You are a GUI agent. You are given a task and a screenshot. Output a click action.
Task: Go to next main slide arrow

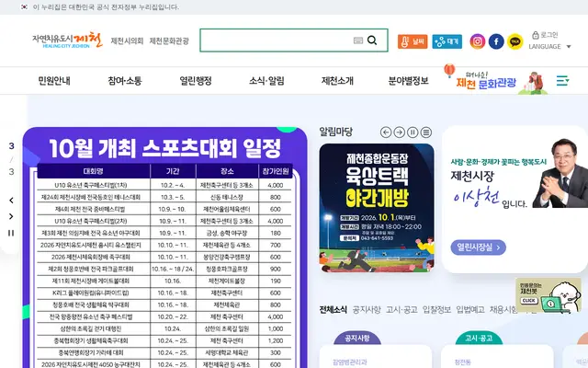(x=11, y=216)
